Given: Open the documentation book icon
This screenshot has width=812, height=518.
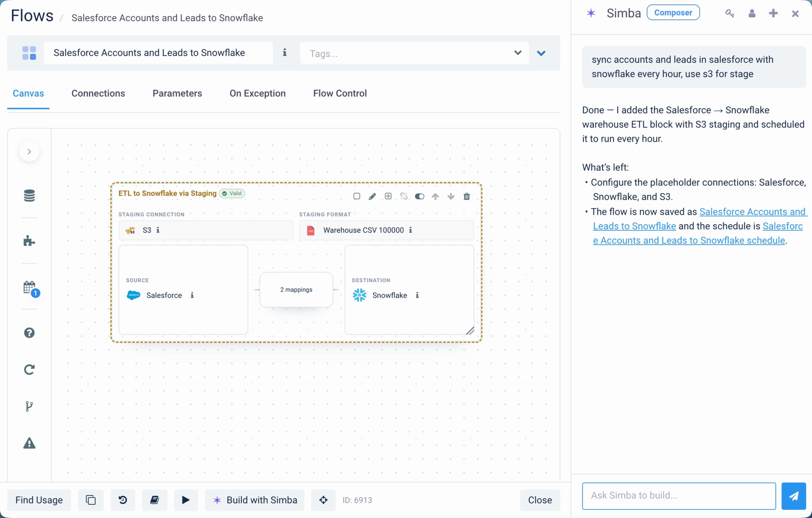Looking at the screenshot, I should 155,500.
